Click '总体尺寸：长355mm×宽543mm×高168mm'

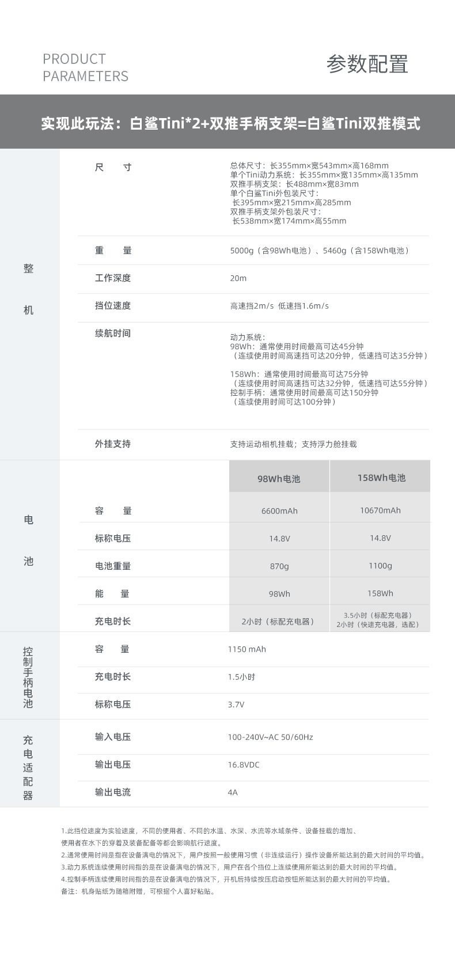(x=309, y=165)
